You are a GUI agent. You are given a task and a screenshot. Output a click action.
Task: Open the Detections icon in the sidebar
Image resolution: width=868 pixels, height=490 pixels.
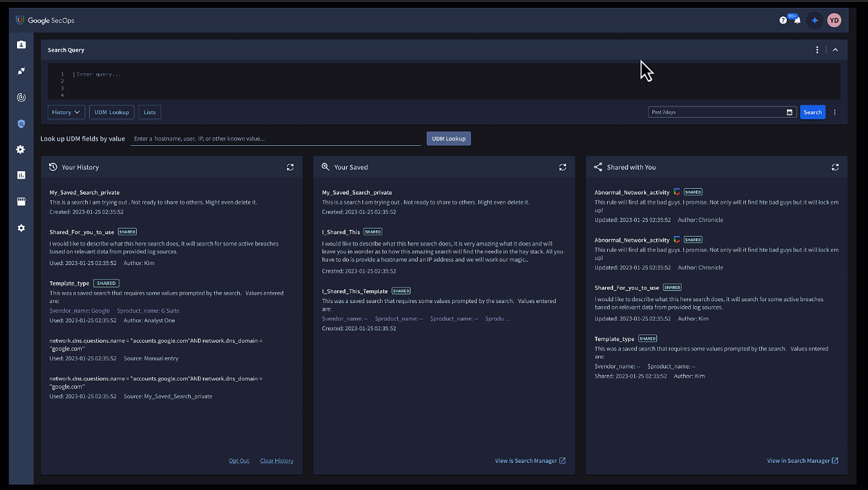click(21, 97)
